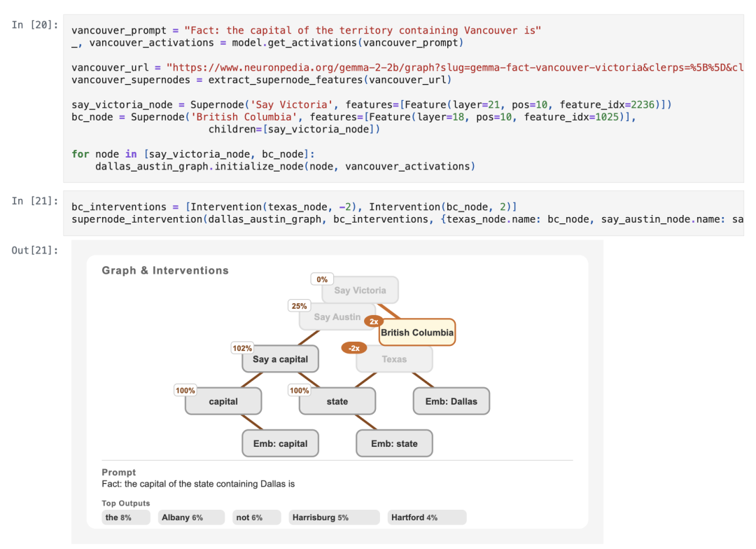756x549 pixels.
Task: Click the 2x intervention badge
Action: pyautogui.click(x=374, y=321)
